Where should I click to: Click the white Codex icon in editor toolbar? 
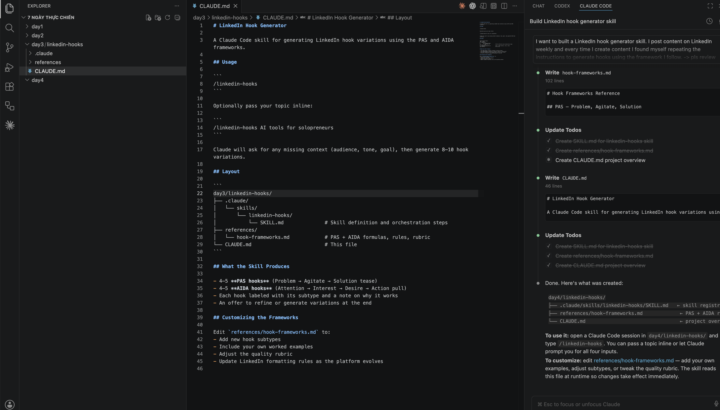(x=472, y=6)
